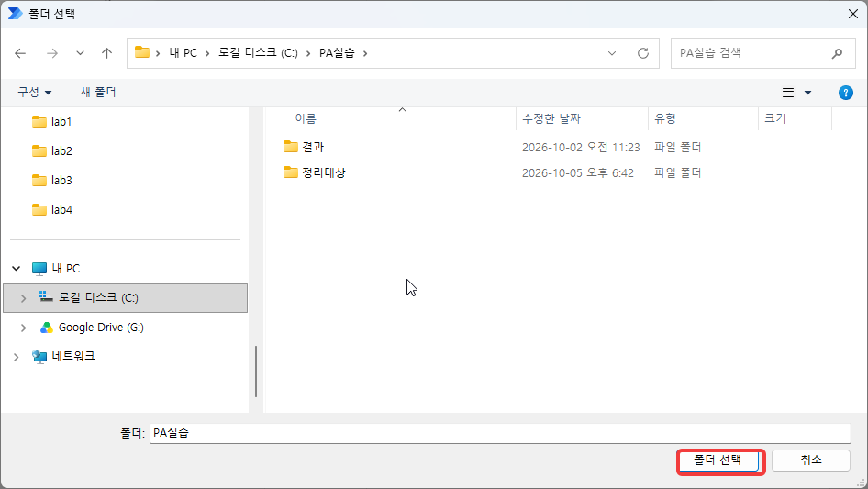868x489 pixels.
Task: Expand the chevron after 로컬 디스크 (C:) in breadcrumb
Action: (x=308, y=53)
